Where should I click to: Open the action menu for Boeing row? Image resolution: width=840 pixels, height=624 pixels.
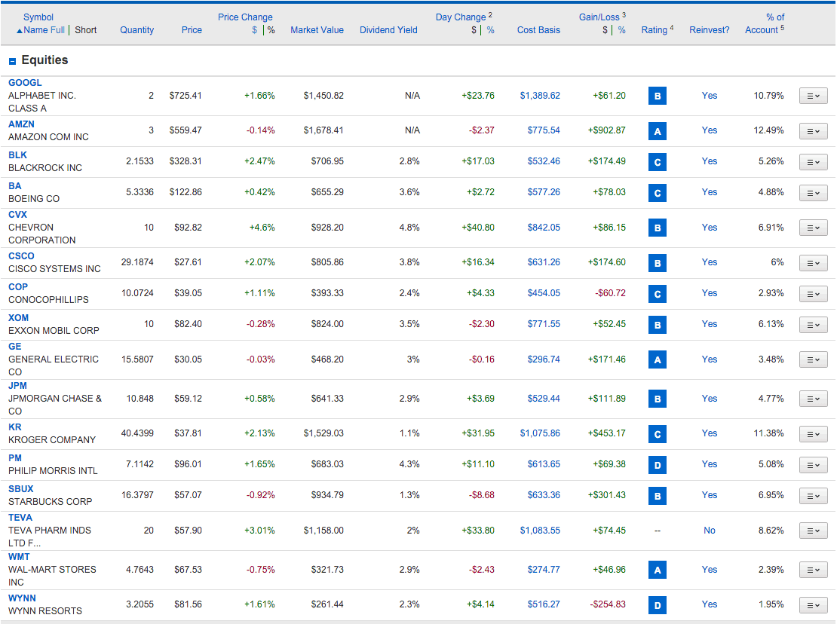(813, 193)
